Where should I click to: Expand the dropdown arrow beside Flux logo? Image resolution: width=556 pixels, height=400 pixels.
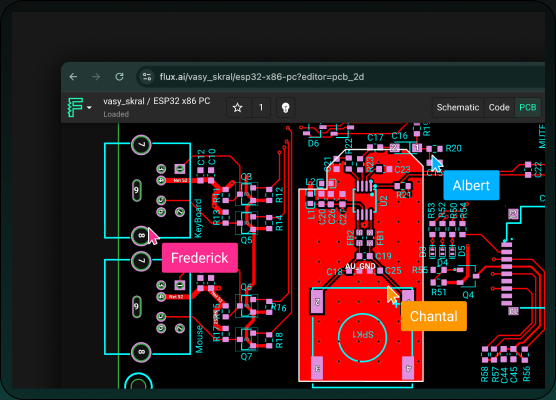coord(89,107)
